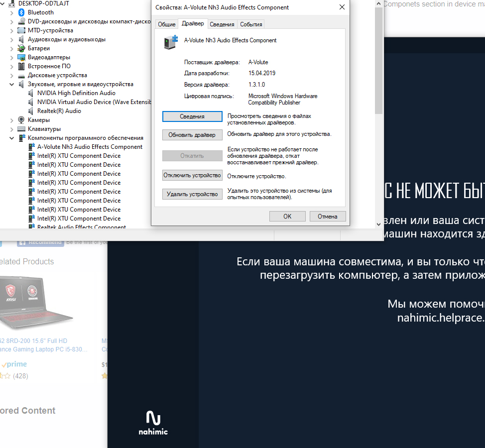Expand the Клавиатуры category
485x448 pixels.
[x=12, y=129]
